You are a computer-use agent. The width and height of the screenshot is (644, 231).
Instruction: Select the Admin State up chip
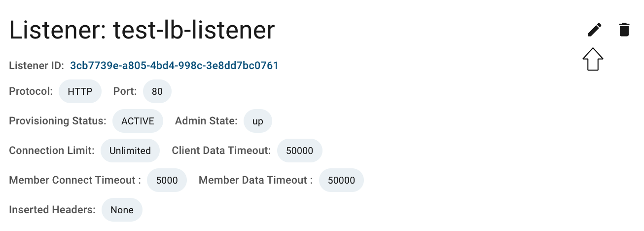pos(258,121)
